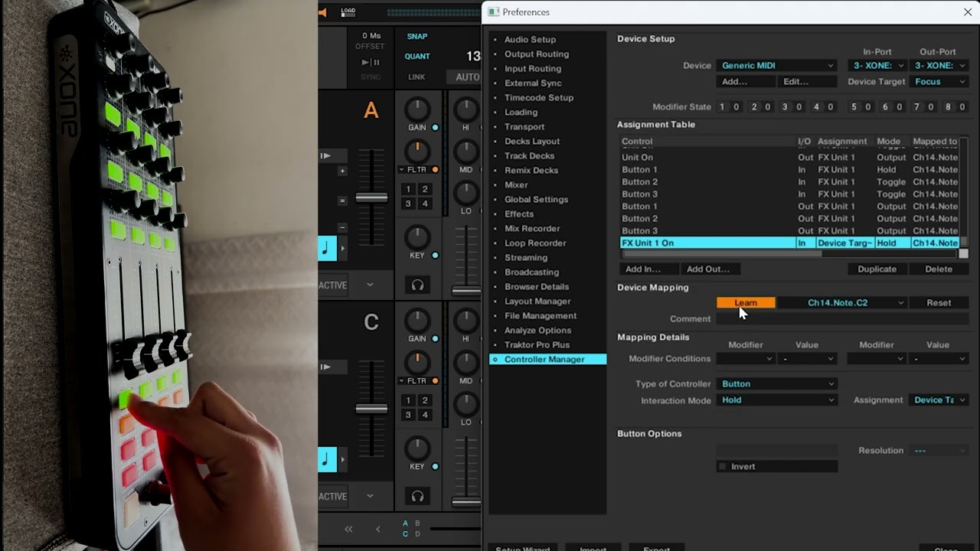980x551 pixels.
Task: Click deck C cue play icon
Action: [326, 367]
